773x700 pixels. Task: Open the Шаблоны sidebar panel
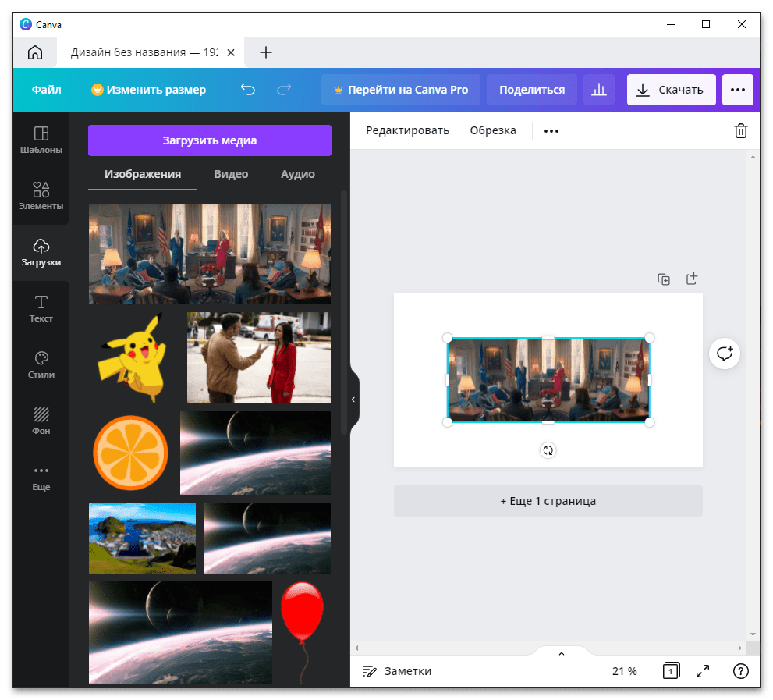pos(41,140)
